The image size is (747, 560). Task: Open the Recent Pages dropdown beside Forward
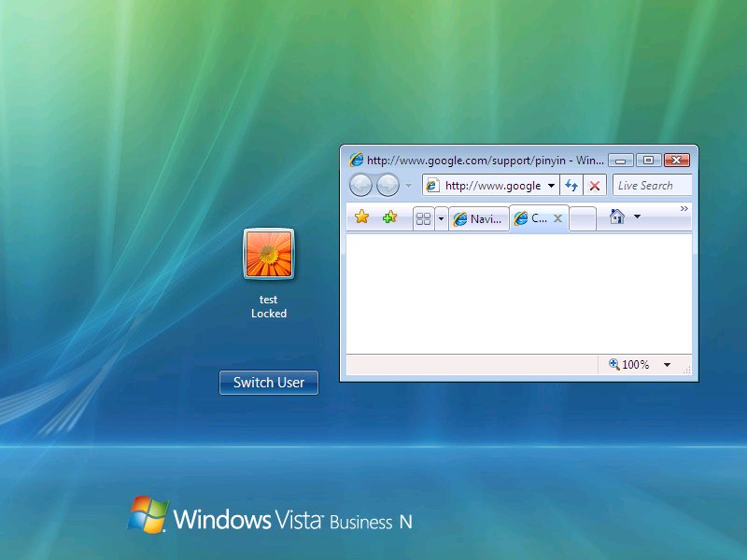tap(408, 186)
